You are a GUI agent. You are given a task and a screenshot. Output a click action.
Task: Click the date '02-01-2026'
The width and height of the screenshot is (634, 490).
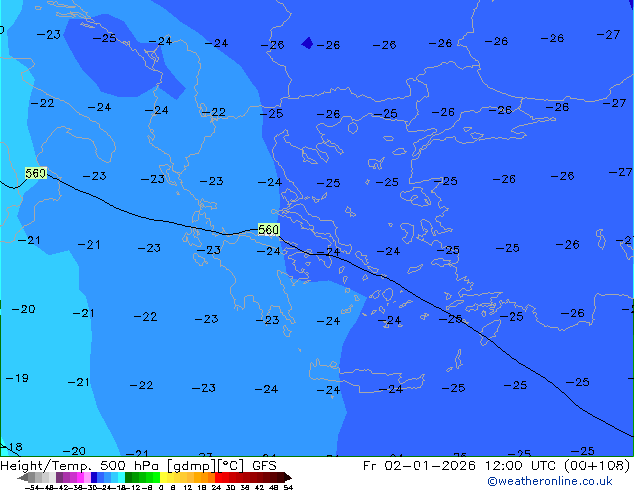pyautogui.click(x=430, y=466)
